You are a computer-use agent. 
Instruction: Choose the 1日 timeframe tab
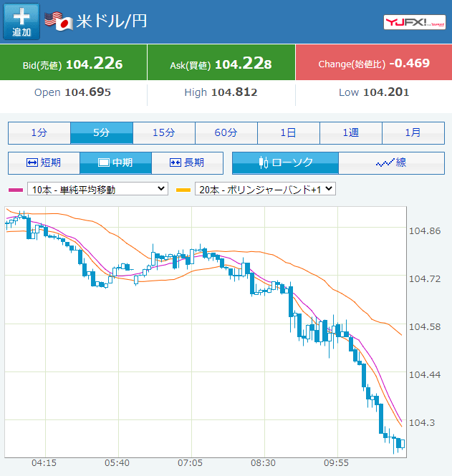pos(288,133)
